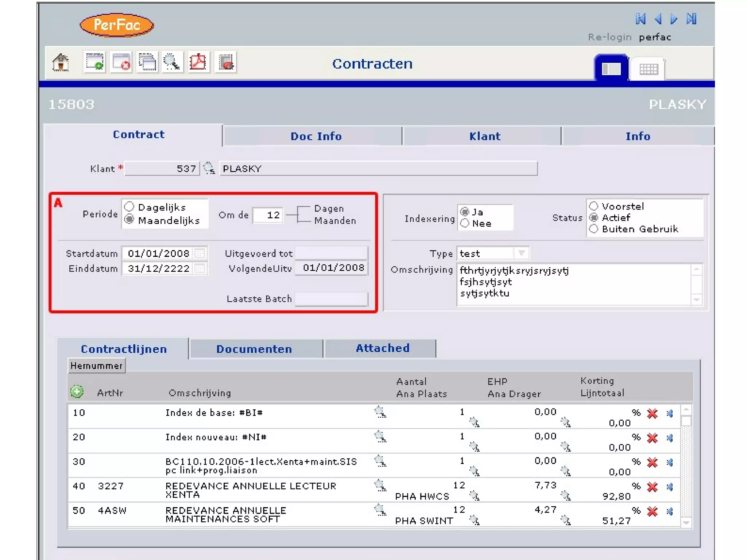Click the Re-login link
Screen dimensions: 747x560
[609, 37]
